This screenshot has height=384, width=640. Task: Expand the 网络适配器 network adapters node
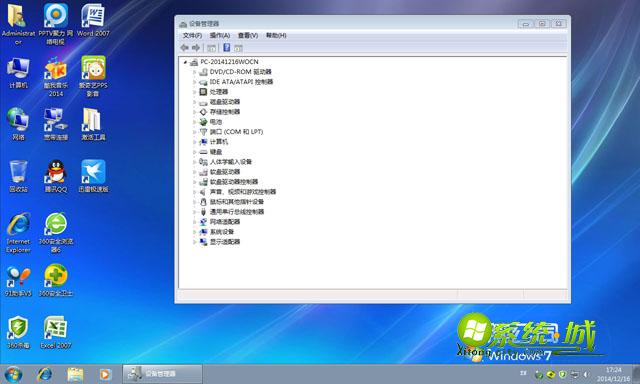click(194, 222)
